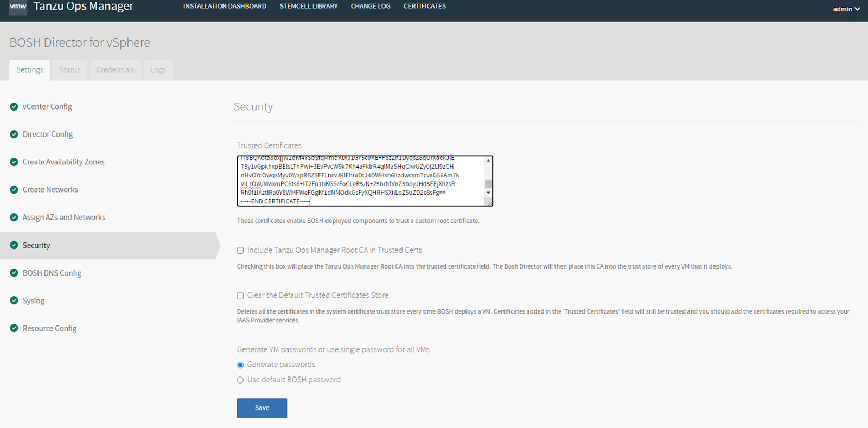The width and height of the screenshot is (868, 428).
Task: Click the vCenter Config green checkmark icon
Action: (14, 107)
